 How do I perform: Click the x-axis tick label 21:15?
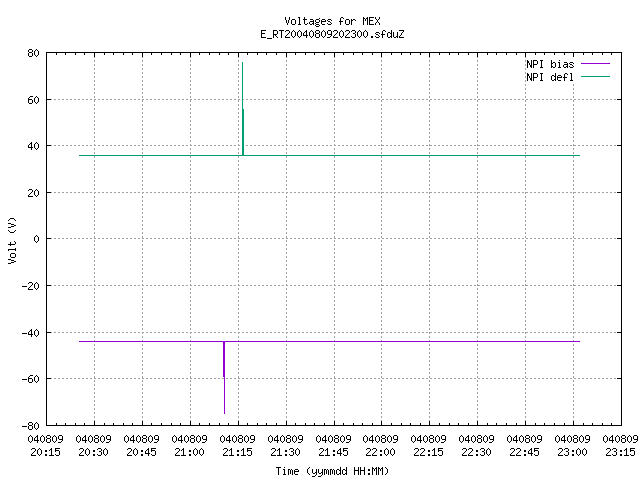(238, 452)
